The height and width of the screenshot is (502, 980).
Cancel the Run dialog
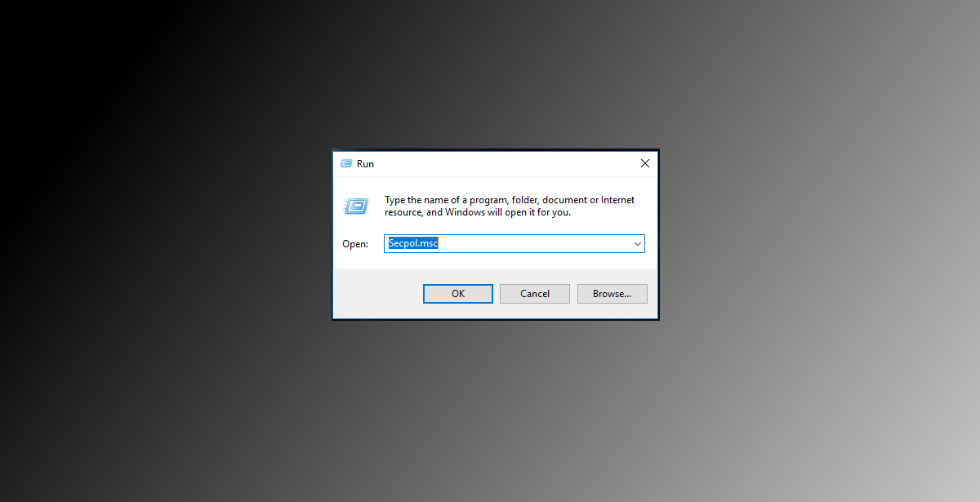(535, 294)
